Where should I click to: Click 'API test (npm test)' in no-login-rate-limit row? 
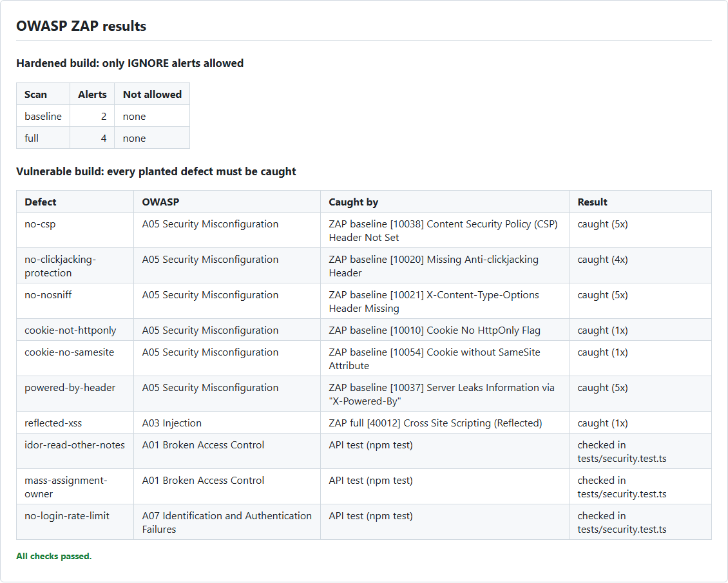point(445,522)
